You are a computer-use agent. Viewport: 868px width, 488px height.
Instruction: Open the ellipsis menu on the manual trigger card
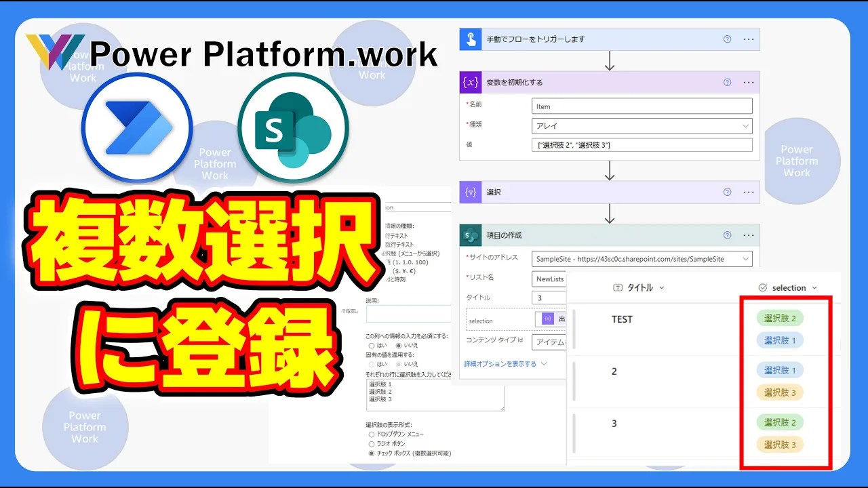click(749, 39)
